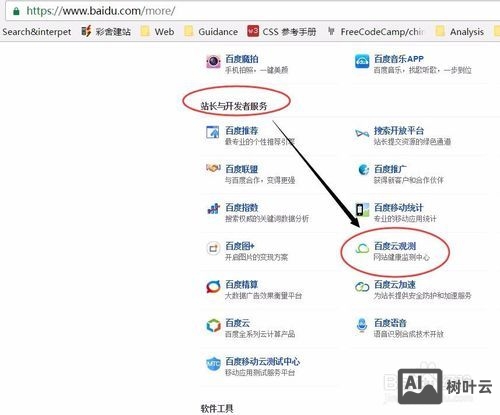Open the 百度移动云测试中心 link
The height and width of the screenshot is (415, 500).
click(263, 361)
